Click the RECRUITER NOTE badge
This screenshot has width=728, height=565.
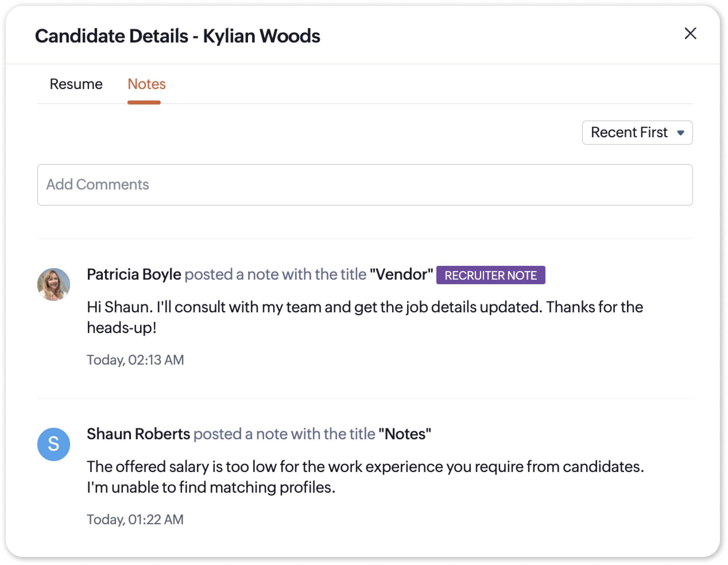(x=490, y=275)
